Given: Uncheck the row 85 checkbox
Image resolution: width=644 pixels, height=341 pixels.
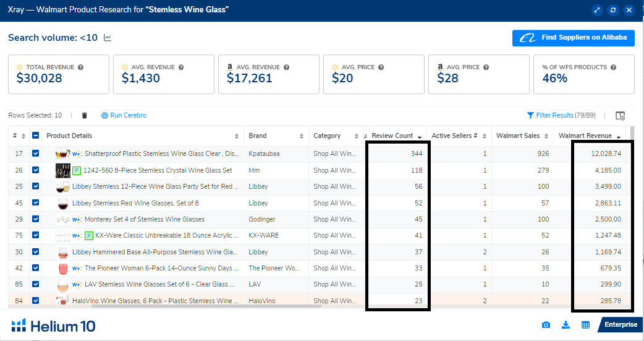Looking at the screenshot, I should (x=35, y=284).
